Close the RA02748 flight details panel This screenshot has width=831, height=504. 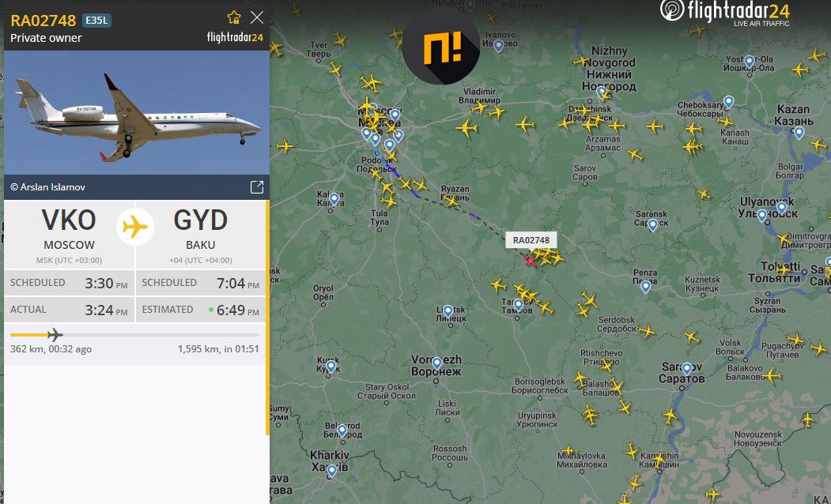click(256, 18)
